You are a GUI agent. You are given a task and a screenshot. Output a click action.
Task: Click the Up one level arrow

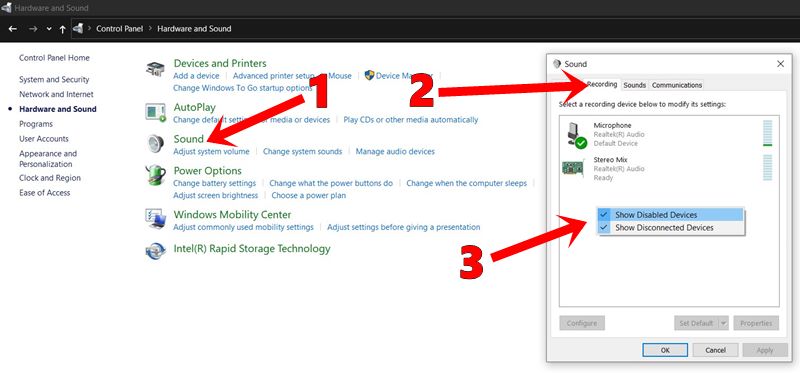(x=62, y=29)
